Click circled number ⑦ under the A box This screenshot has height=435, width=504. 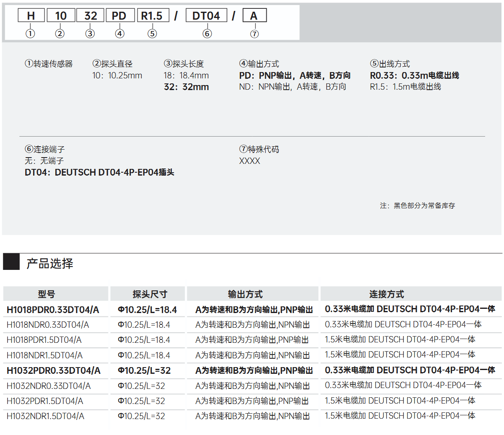point(255,34)
